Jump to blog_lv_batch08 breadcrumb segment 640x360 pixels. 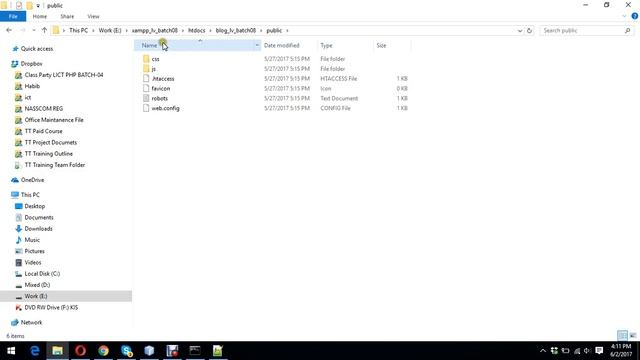[236, 31]
